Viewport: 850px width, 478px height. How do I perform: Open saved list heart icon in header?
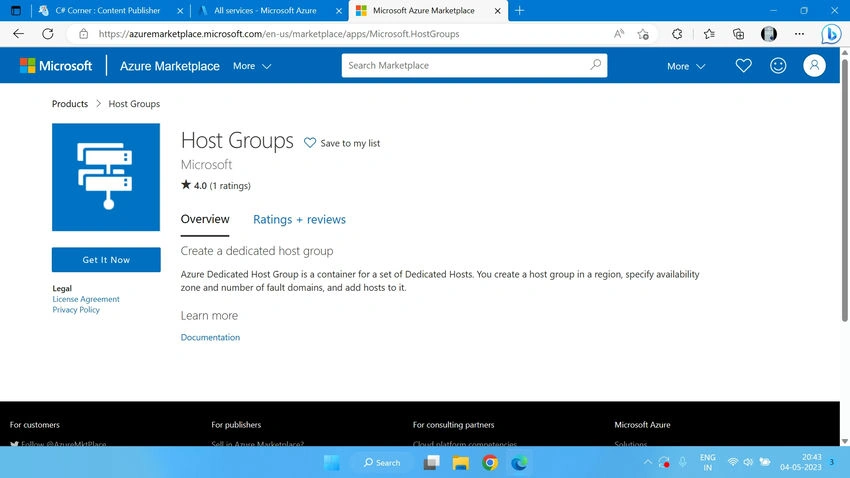(x=743, y=66)
